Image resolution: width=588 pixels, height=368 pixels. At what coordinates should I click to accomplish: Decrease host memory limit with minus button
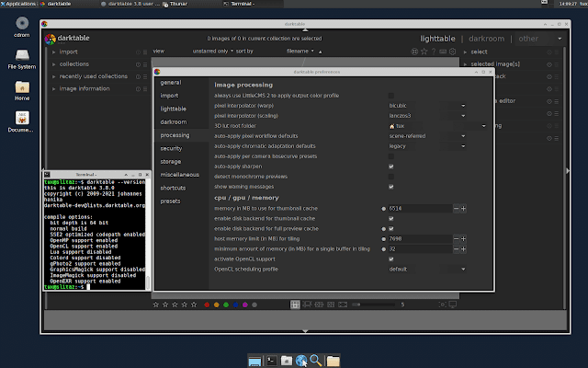[456, 239]
